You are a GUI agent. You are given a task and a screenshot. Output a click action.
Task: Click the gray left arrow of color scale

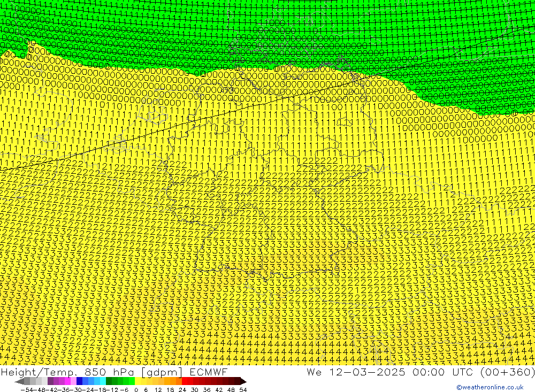pos(19,381)
